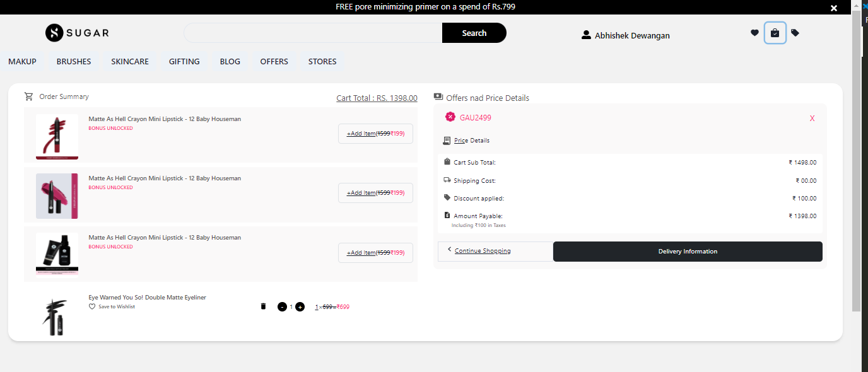Click the Price Details receipt icon

pos(447,141)
